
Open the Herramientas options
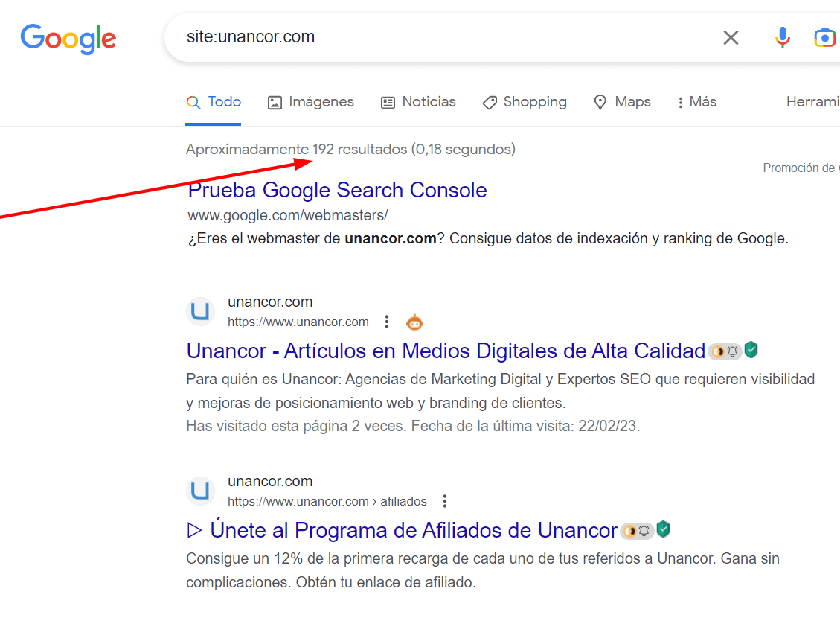tap(812, 102)
